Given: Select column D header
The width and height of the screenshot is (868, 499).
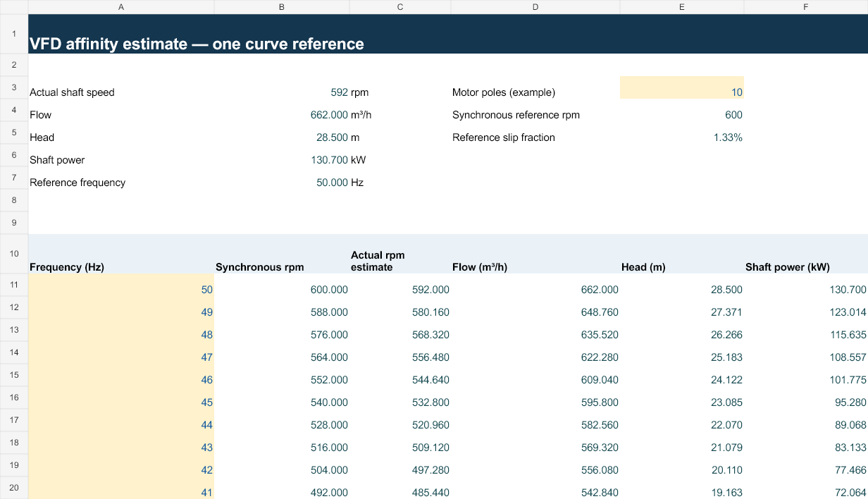Looking at the screenshot, I should pyautogui.click(x=535, y=7).
